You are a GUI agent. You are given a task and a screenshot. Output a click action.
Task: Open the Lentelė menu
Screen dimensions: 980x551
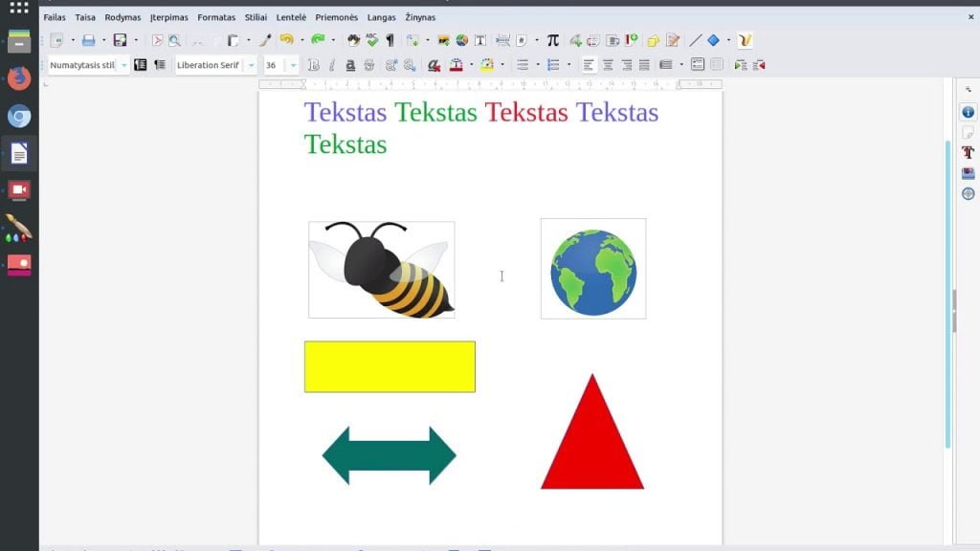[291, 17]
